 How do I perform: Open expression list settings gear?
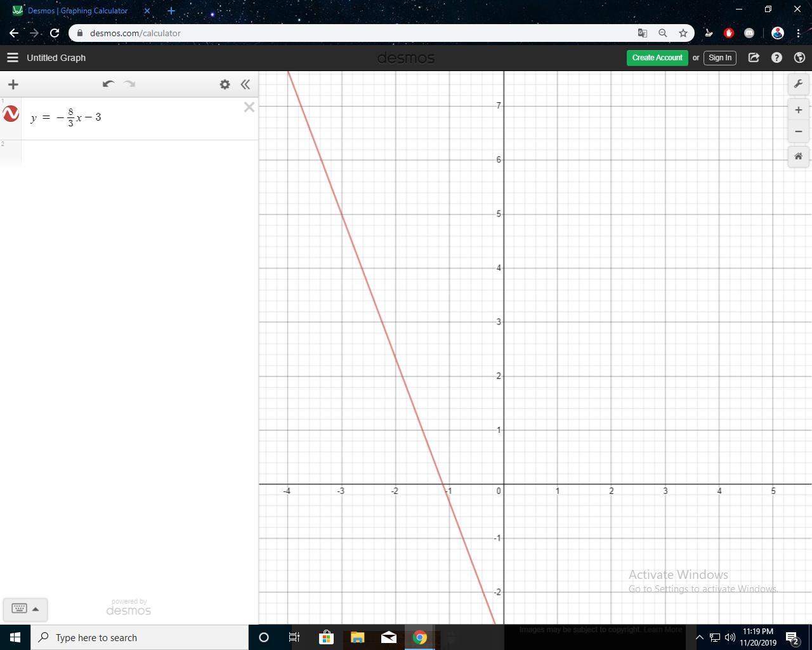pyautogui.click(x=225, y=84)
